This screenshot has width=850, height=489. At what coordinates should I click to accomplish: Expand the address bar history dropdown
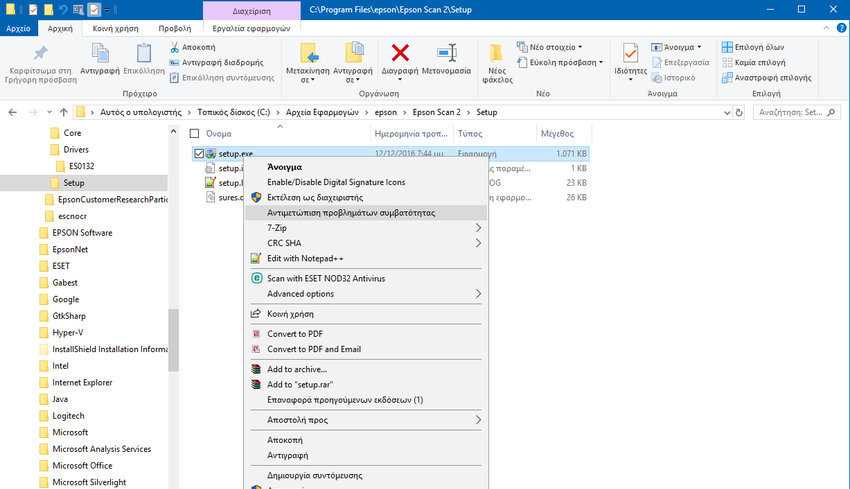pos(727,113)
